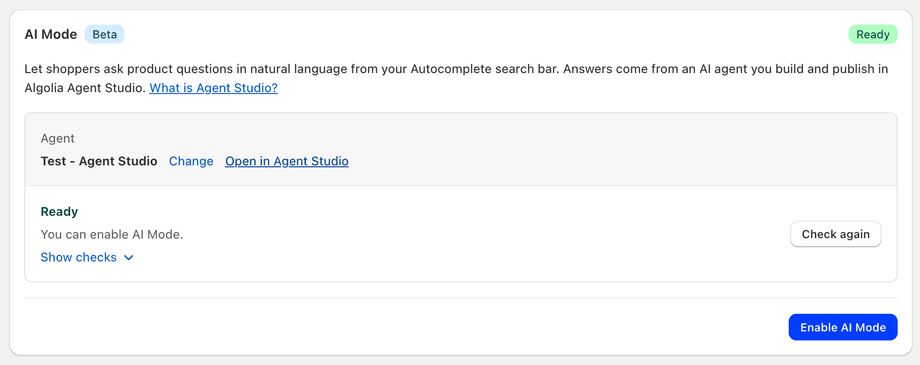Click the Enable AI Mode button

[x=843, y=327]
